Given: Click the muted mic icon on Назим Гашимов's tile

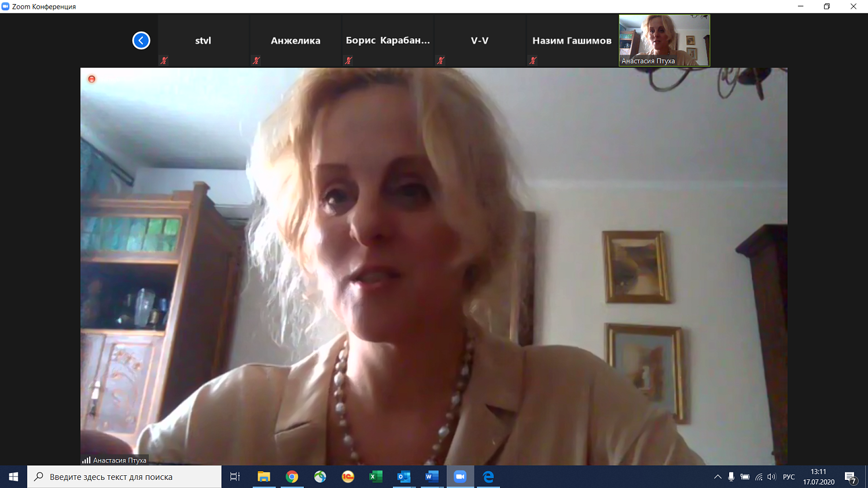Looking at the screenshot, I should pyautogui.click(x=533, y=60).
